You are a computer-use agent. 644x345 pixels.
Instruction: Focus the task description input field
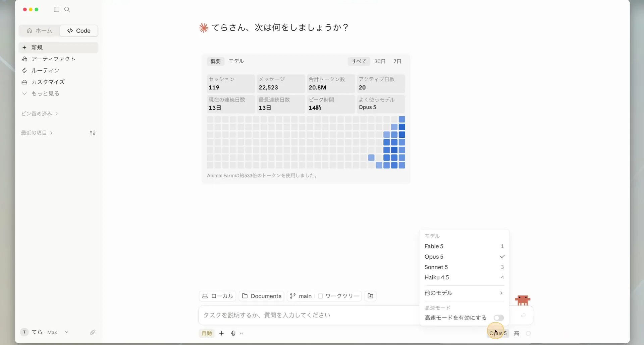point(309,315)
